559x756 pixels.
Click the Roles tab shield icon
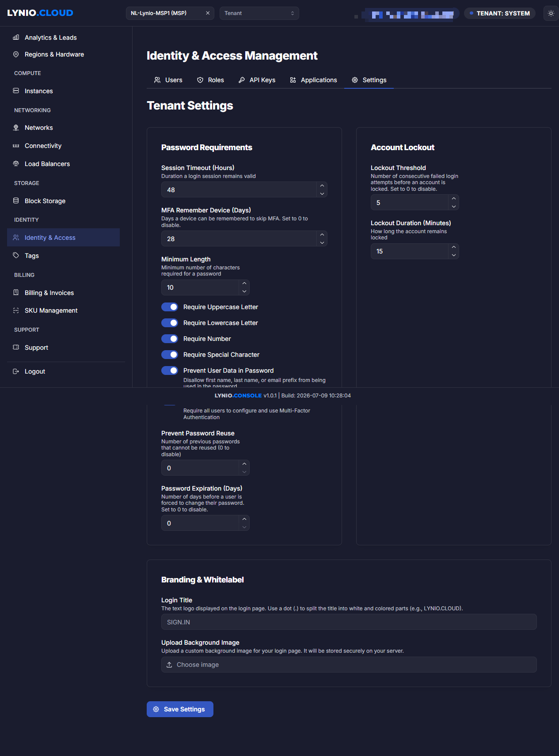(x=200, y=80)
